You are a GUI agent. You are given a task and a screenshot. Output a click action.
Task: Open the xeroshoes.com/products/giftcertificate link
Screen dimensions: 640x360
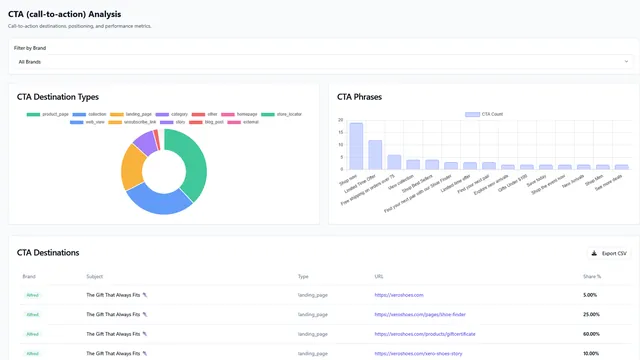click(x=425, y=334)
